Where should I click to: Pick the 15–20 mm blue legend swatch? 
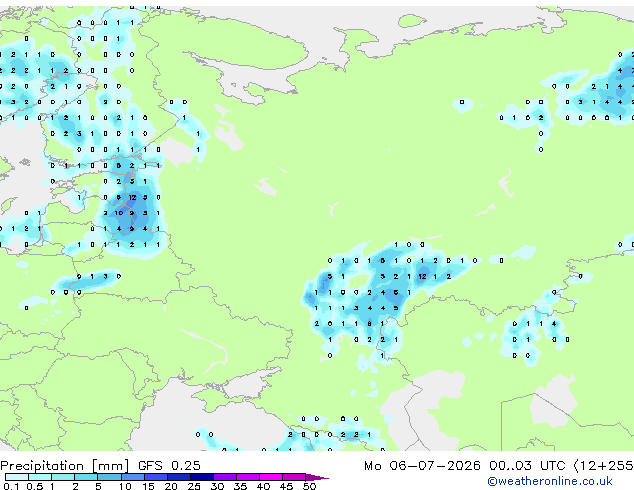point(156,477)
